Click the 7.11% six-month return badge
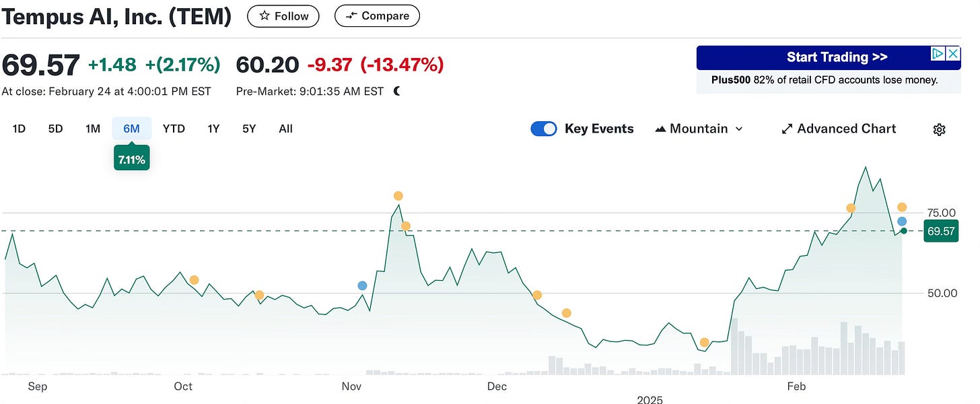Viewport: 980px width, 404px height. coord(132,160)
